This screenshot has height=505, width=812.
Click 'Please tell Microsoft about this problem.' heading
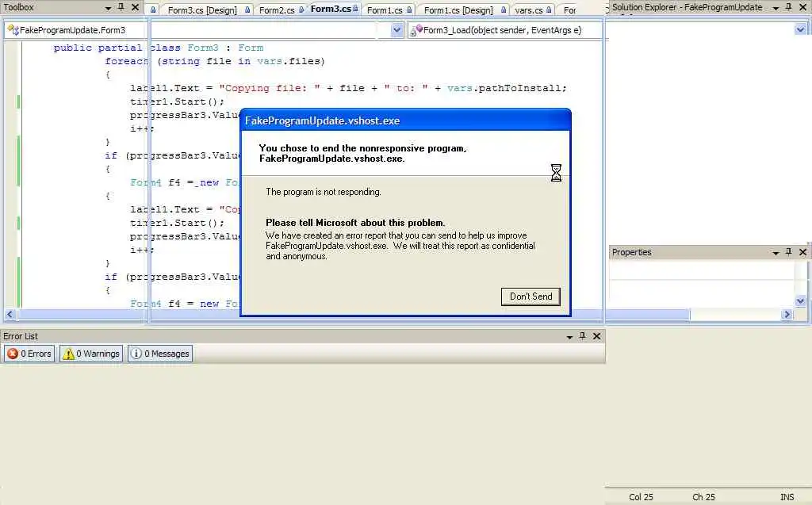pyautogui.click(x=355, y=223)
